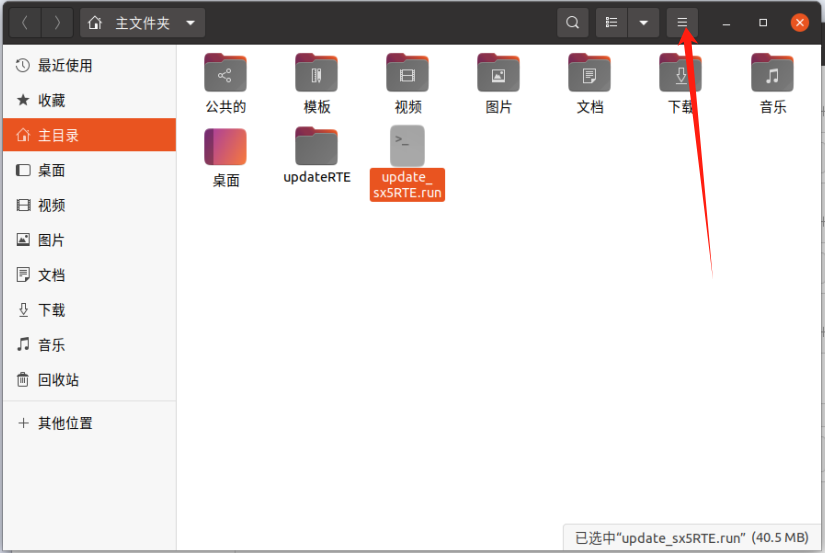Select the update_sx5RTE.run script file
825x553 pixels.
[407, 163]
